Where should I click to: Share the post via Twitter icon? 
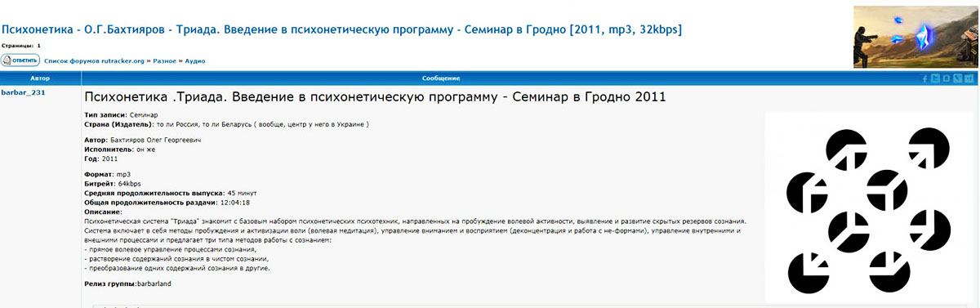(x=935, y=78)
